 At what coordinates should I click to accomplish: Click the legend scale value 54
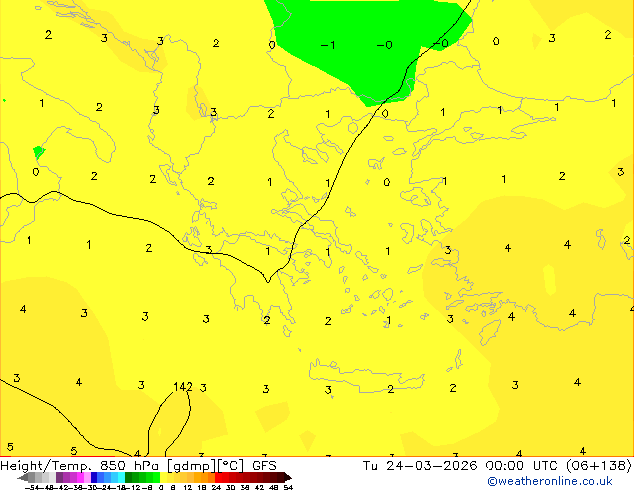tap(287, 487)
